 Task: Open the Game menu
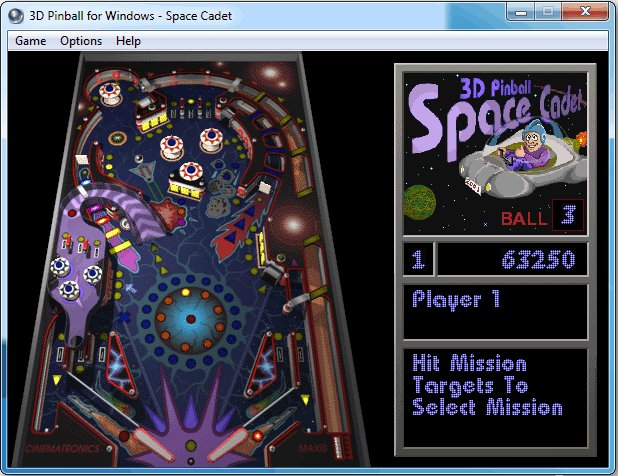pos(30,41)
